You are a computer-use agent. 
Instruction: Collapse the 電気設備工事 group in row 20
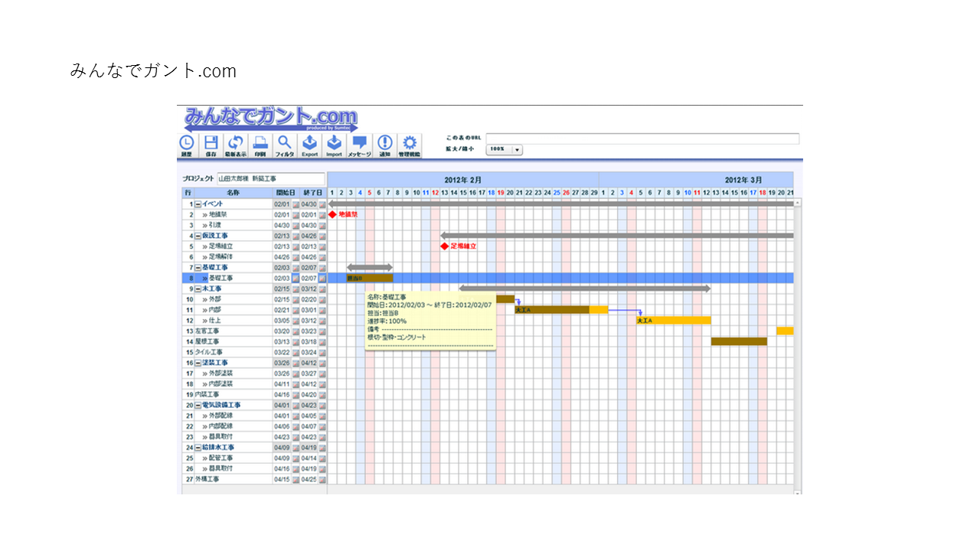pyautogui.click(x=198, y=406)
